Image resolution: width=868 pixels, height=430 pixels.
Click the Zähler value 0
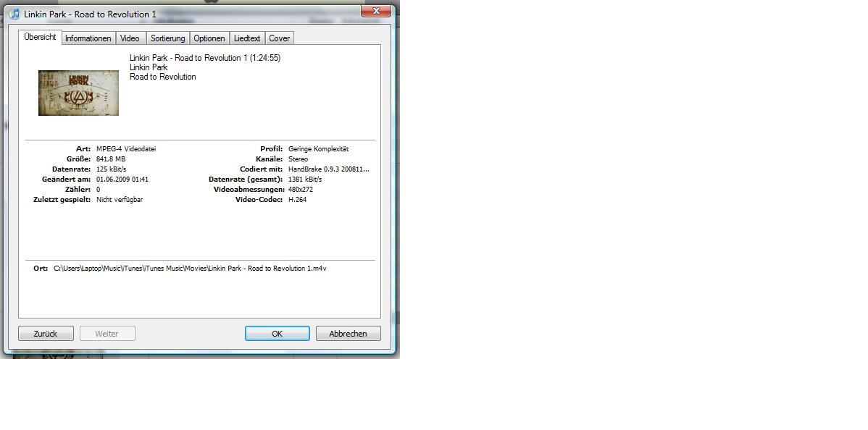coord(99,189)
